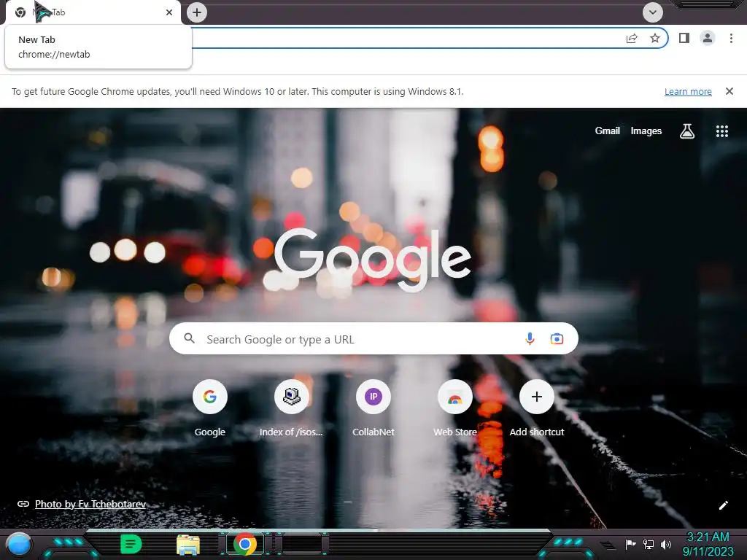Click Add shortcut button
Image resolution: width=747 pixels, height=560 pixels.
[537, 408]
